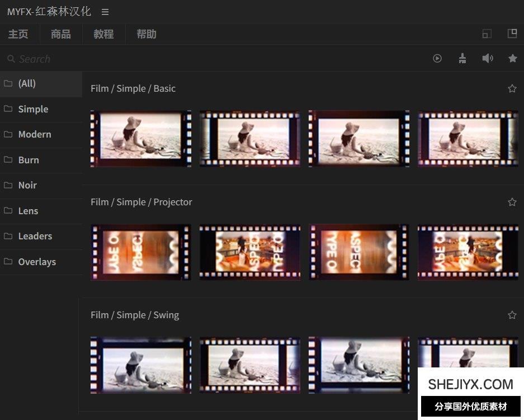The width and height of the screenshot is (524, 420).
Task: Star the Film / Simple / Projector group
Action: click(x=512, y=202)
